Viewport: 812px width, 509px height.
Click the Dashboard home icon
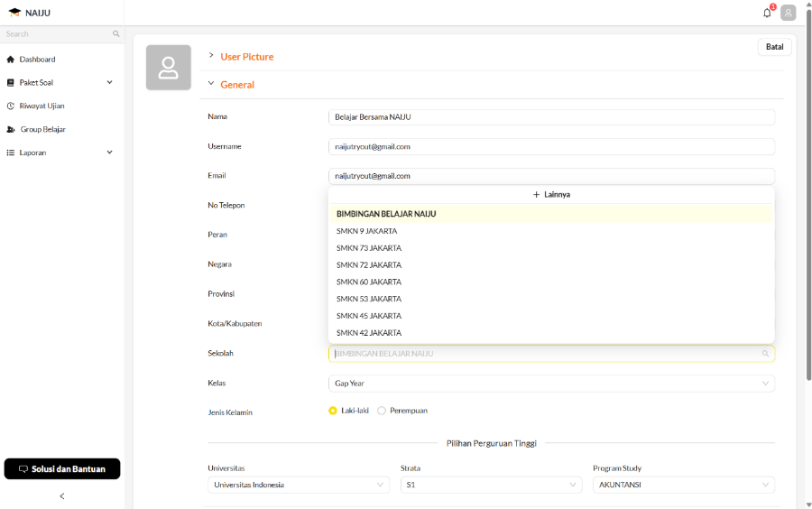(x=10, y=60)
